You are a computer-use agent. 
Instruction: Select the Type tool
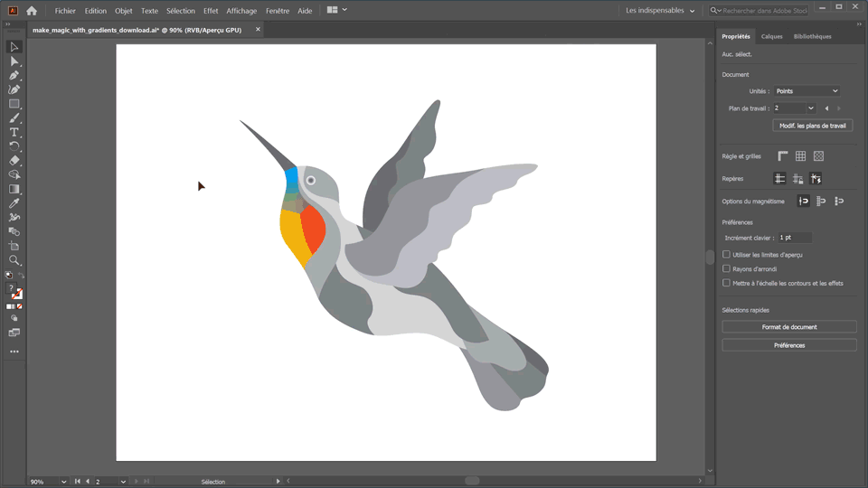point(14,132)
